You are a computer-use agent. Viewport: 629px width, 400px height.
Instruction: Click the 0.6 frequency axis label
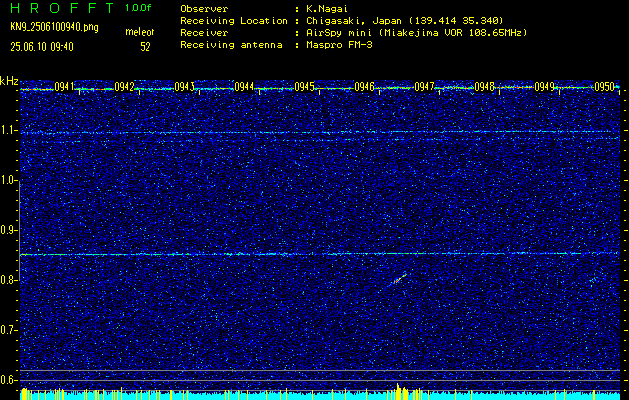(8, 380)
